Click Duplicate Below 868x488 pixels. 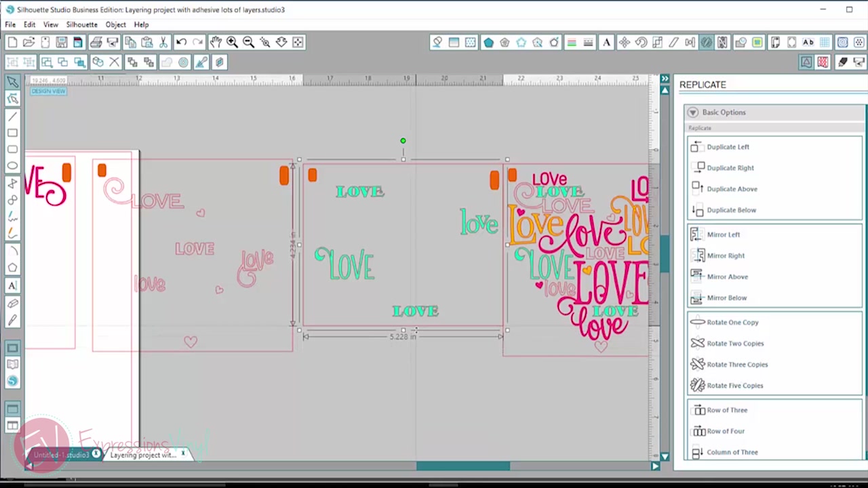(x=731, y=210)
